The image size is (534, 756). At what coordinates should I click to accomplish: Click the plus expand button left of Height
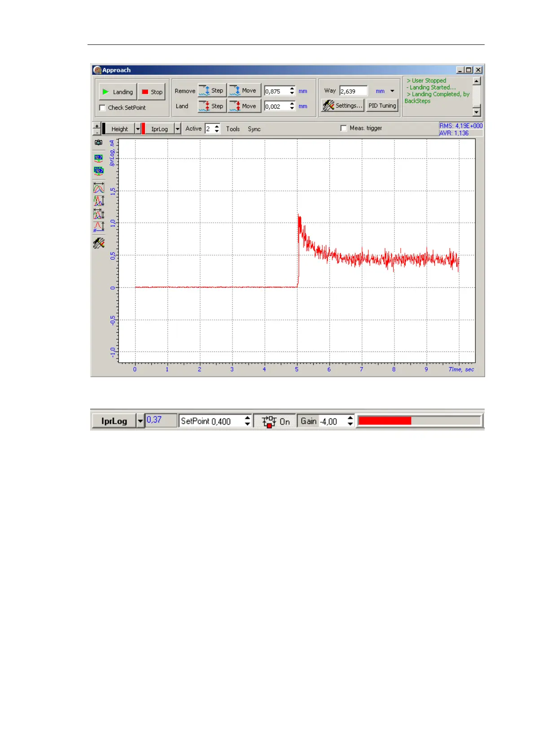(96, 126)
